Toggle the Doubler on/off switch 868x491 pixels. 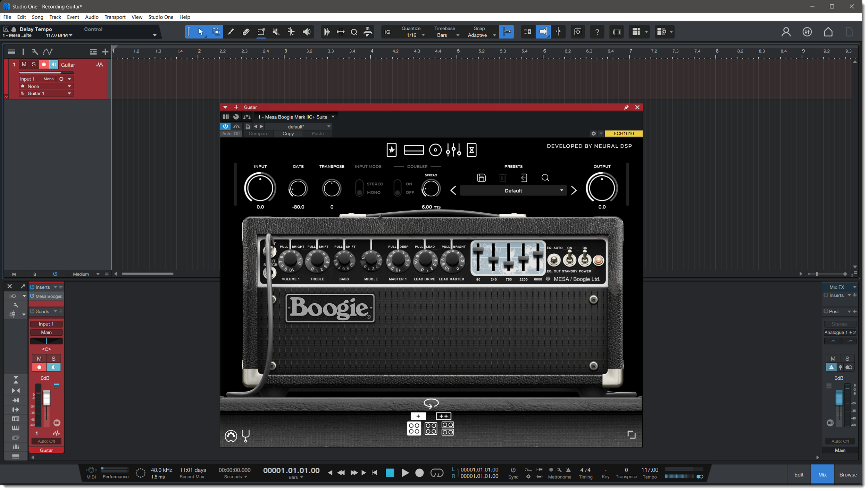pos(397,188)
